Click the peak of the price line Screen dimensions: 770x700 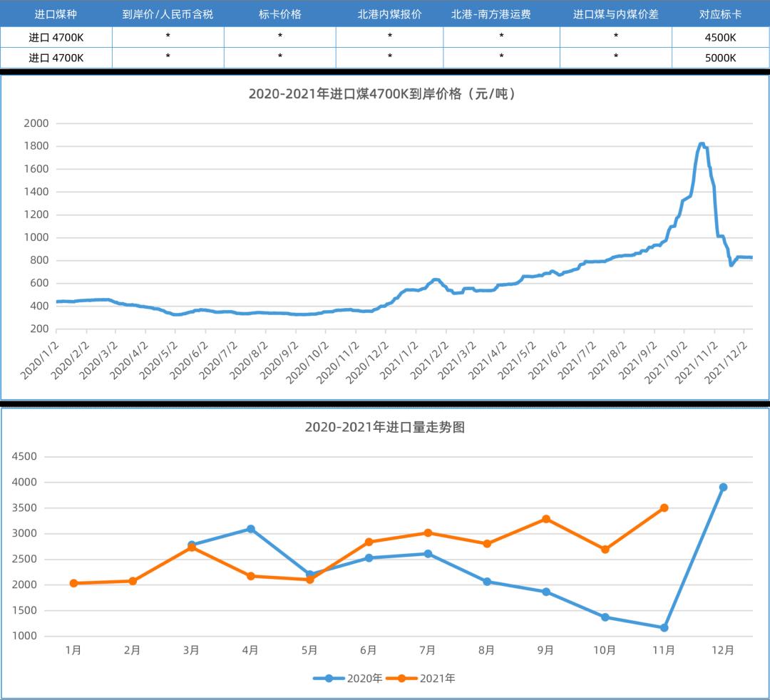pos(702,144)
